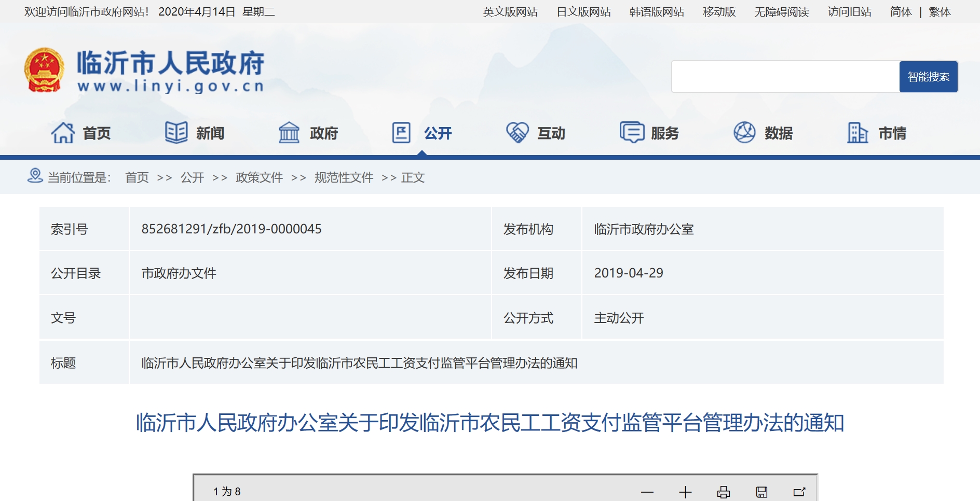Click the 智能搜索 search button
The height and width of the screenshot is (501, 980).
(x=929, y=77)
